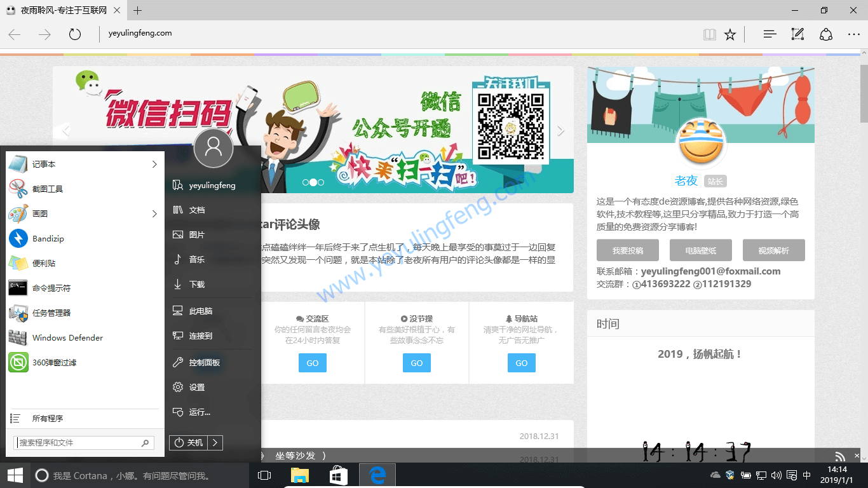Toggle the 中 input method indicator
Viewport: 868px width, 488px height.
point(807,475)
